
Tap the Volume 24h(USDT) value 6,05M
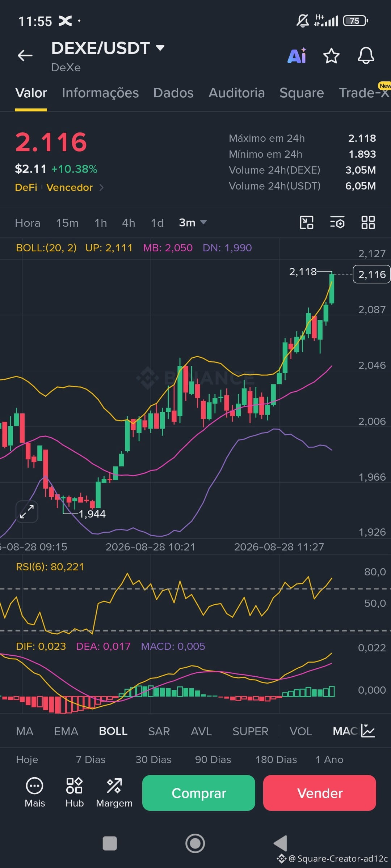click(361, 186)
